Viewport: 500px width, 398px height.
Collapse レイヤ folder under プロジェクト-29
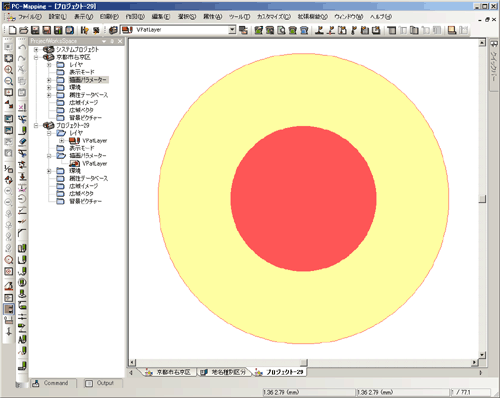click(x=49, y=133)
